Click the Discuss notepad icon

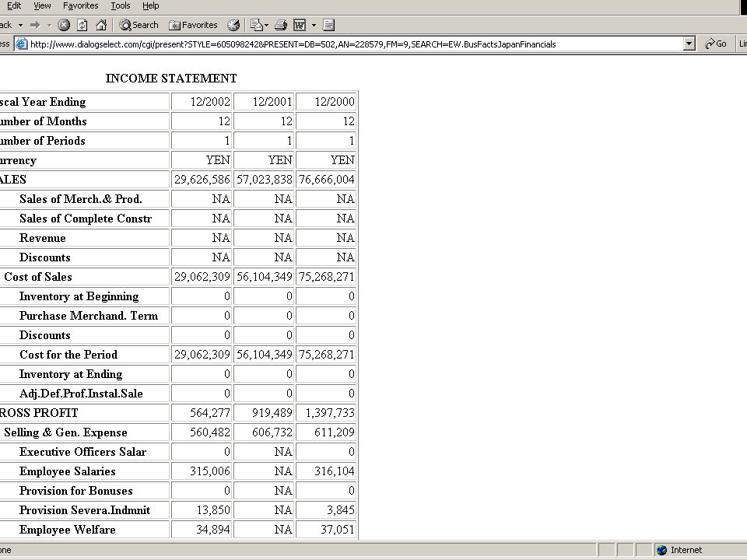[328, 25]
